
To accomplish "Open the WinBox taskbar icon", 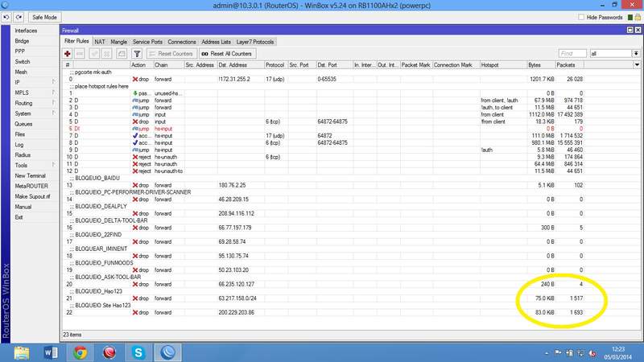I will (167, 352).
